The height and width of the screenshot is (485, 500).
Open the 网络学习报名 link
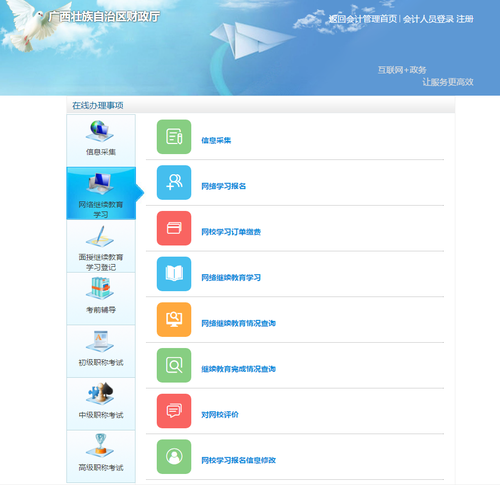pyautogui.click(x=223, y=186)
